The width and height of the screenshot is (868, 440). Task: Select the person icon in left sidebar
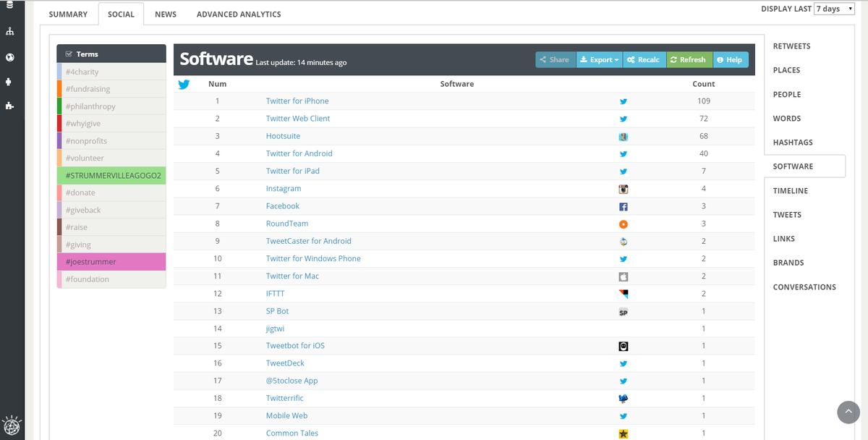(x=9, y=82)
